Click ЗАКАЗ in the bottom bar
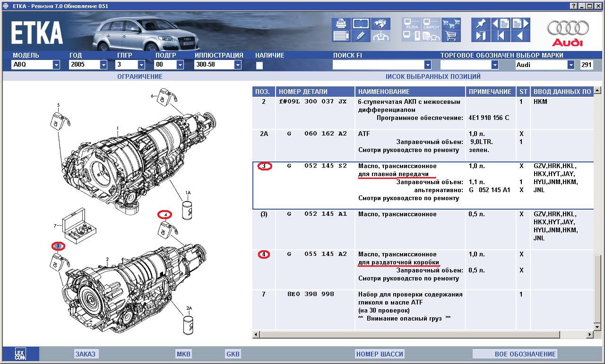605x364 pixels. pos(85,354)
